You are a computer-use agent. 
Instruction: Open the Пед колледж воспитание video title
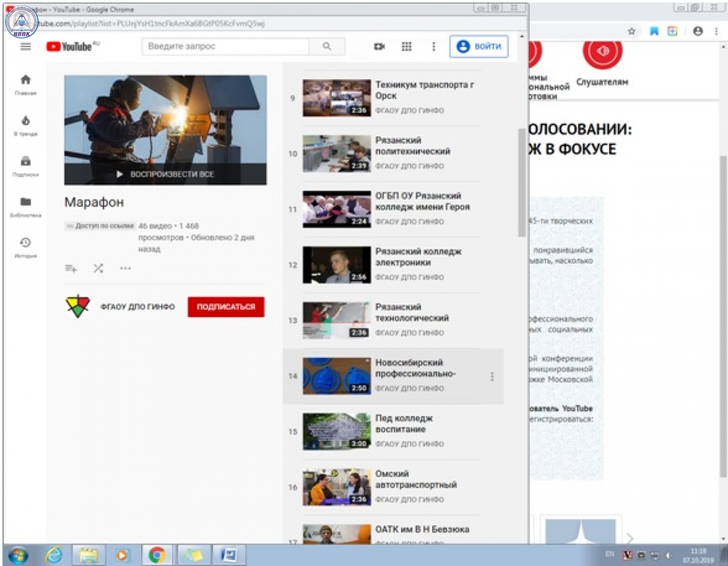point(404,423)
